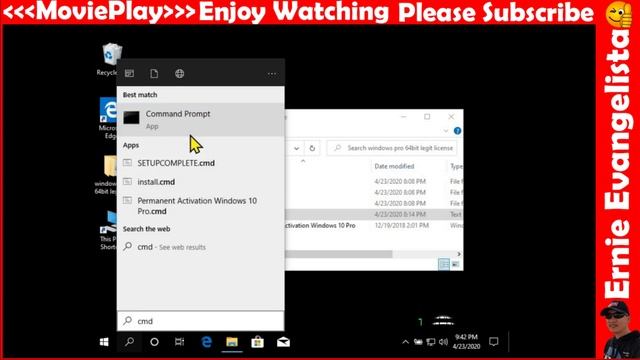
Task: Open Task View on taskbar
Action: pyautogui.click(x=180, y=342)
